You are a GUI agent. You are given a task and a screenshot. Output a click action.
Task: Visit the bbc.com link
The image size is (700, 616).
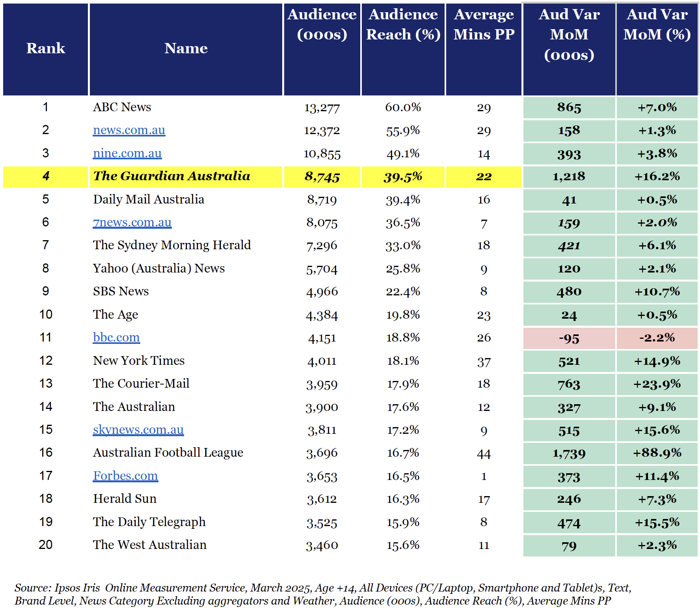tap(116, 338)
